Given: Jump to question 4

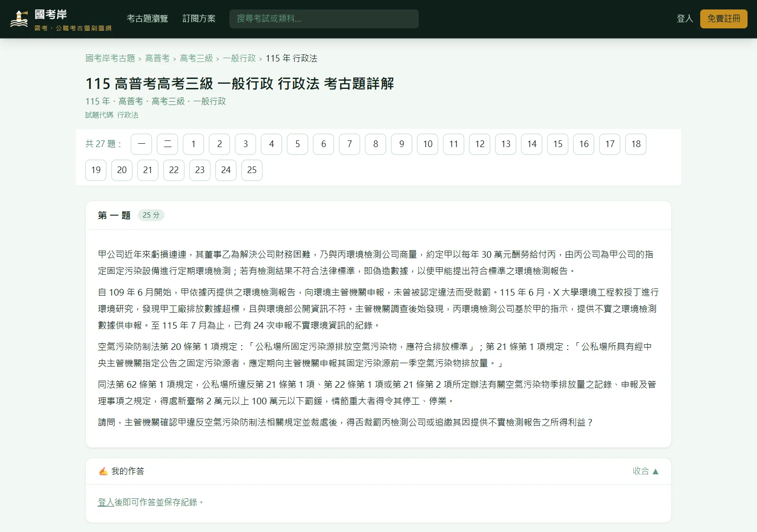Looking at the screenshot, I should tap(272, 144).
